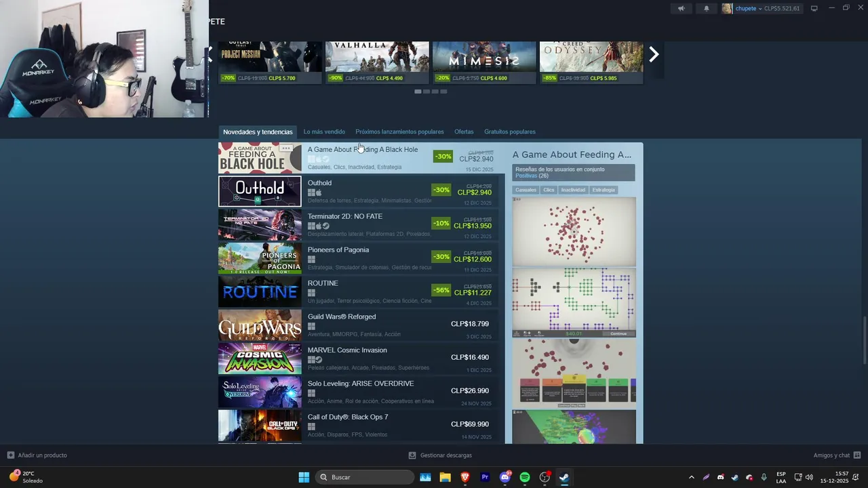Expand the chupete account dropdown
Screen dimensions: 868x488
(760, 9)
